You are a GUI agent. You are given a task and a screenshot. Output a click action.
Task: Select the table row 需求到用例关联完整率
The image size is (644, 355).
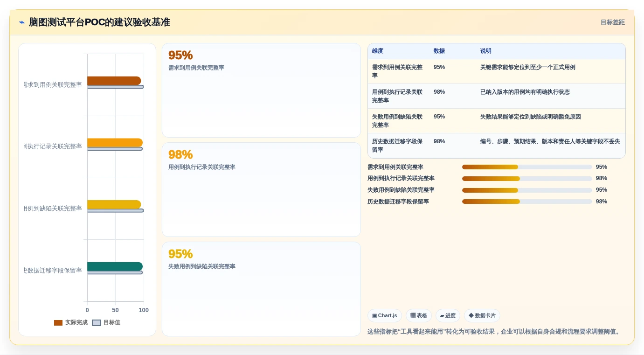pos(497,71)
